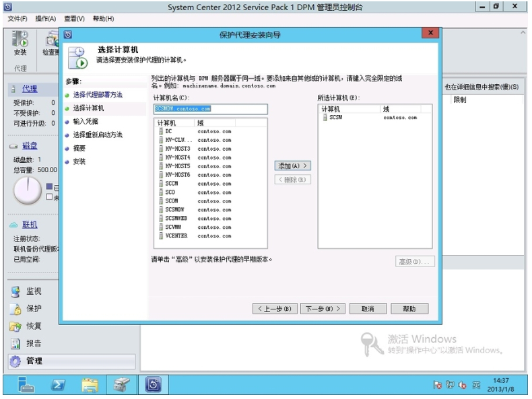Select the HV-CLU... computer row
532x399 pixels.
(x=210, y=140)
